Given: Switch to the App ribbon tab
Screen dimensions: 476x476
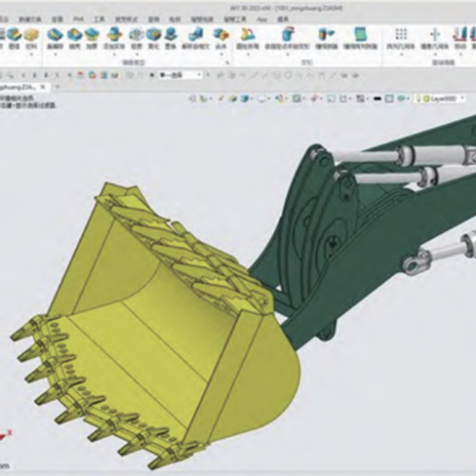Looking at the screenshot, I should coord(262,19).
